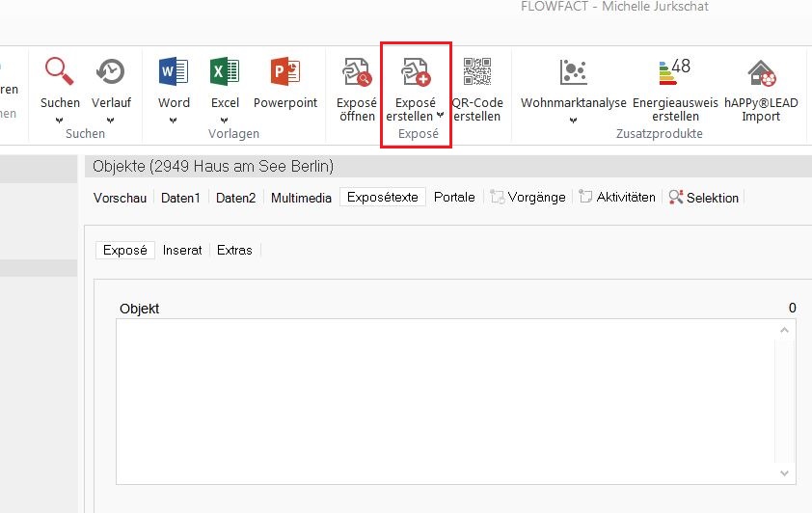Click the Aktivitäten button
This screenshot has height=513, width=812.
(617, 198)
